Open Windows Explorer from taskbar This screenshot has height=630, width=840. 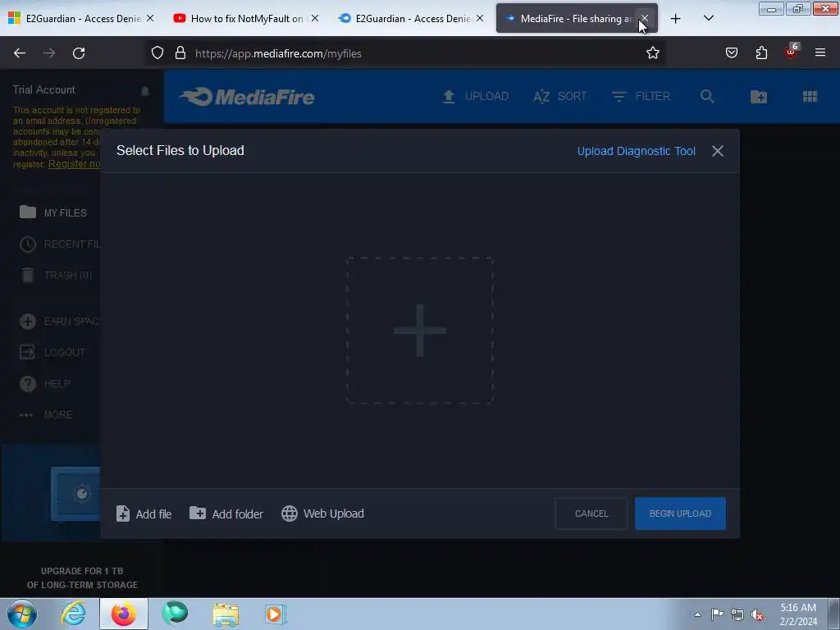226,614
